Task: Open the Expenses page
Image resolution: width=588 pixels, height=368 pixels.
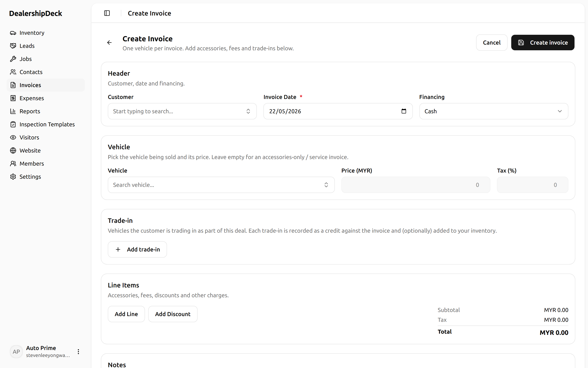Action: (x=46, y=98)
